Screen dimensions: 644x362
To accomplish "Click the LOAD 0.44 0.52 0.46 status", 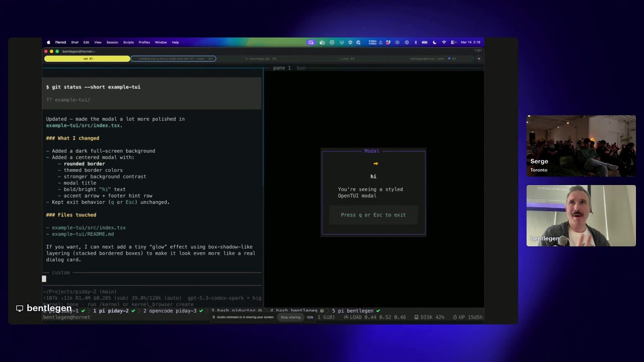I will coord(375,317).
